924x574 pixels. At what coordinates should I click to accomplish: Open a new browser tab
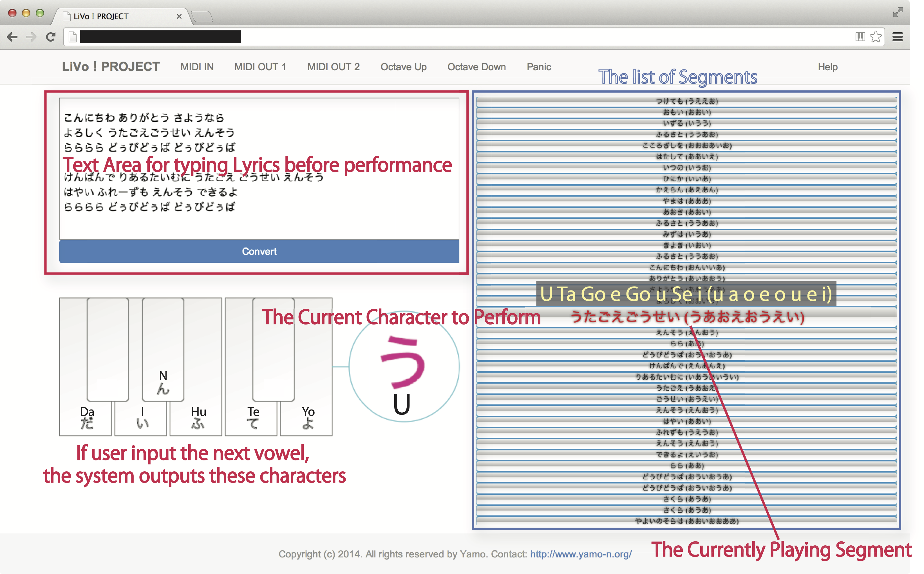[202, 16]
